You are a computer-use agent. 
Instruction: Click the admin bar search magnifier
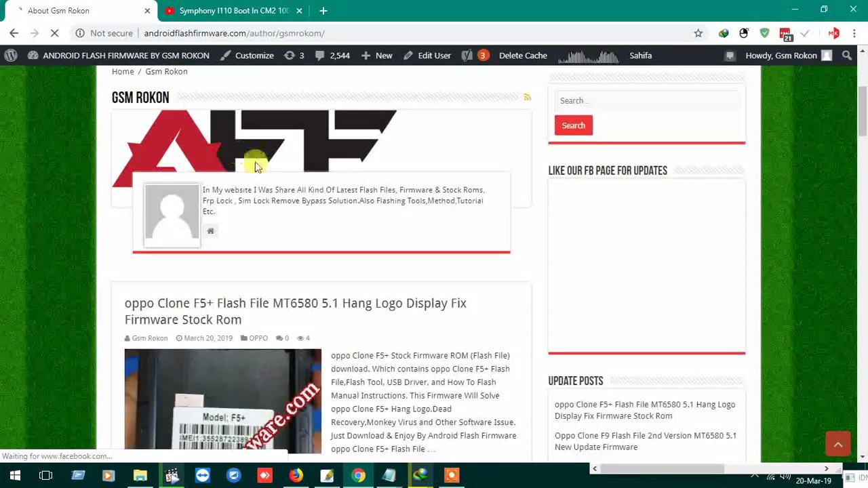847,56
